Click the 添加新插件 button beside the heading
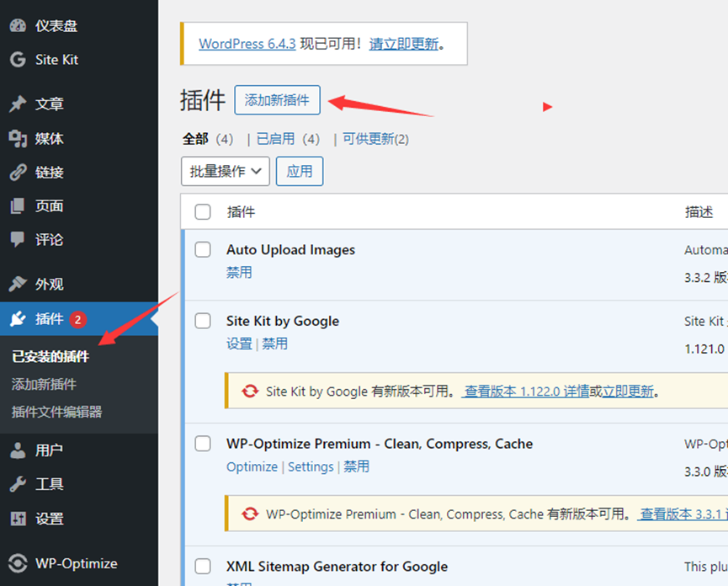Screen dimensions: 728x586 pos(277,100)
